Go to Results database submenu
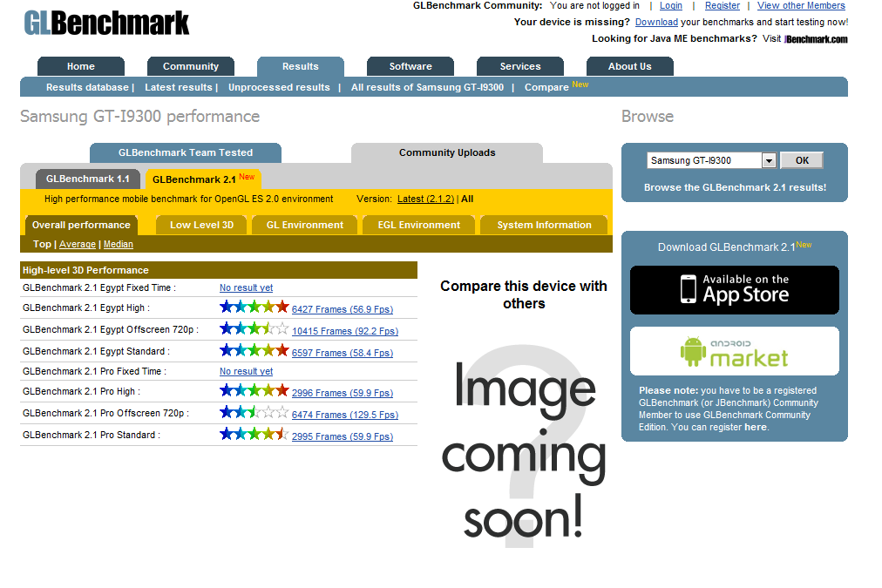 coord(87,87)
